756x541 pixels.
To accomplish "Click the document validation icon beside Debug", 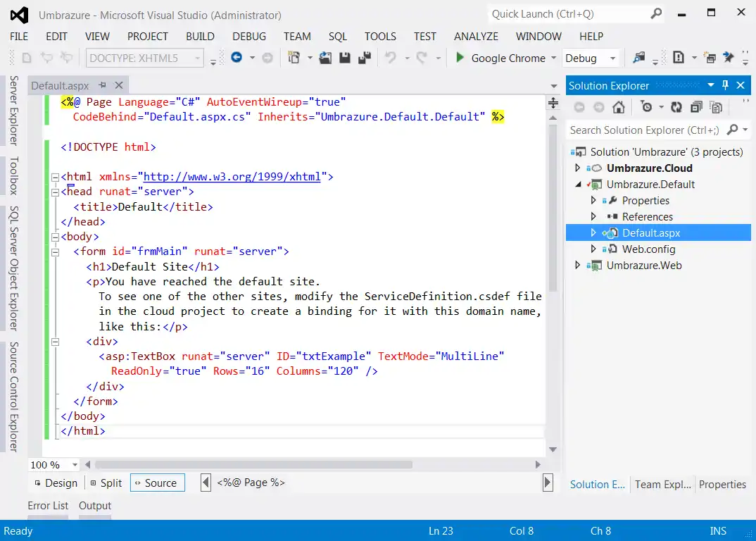I will [679, 58].
